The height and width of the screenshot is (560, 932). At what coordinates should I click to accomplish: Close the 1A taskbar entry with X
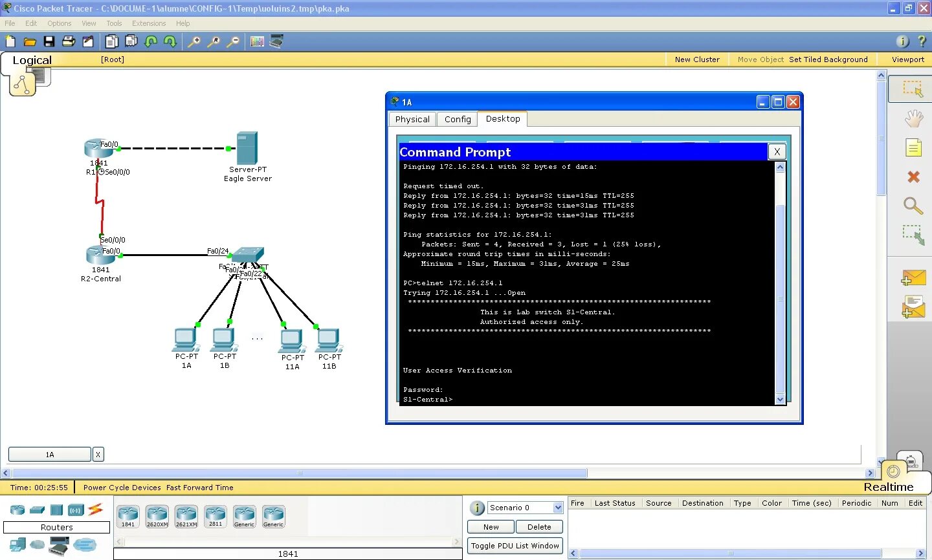click(98, 455)
